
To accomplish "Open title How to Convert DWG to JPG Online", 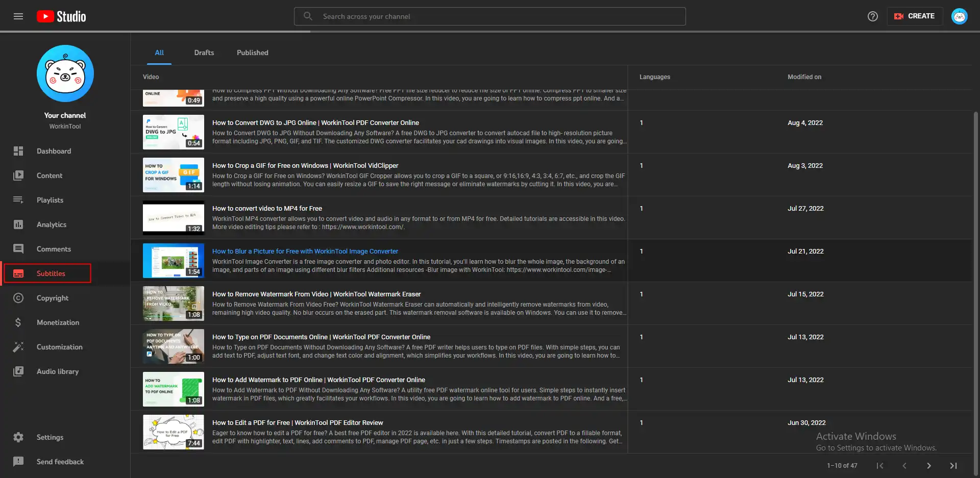I will coord(315,123).
